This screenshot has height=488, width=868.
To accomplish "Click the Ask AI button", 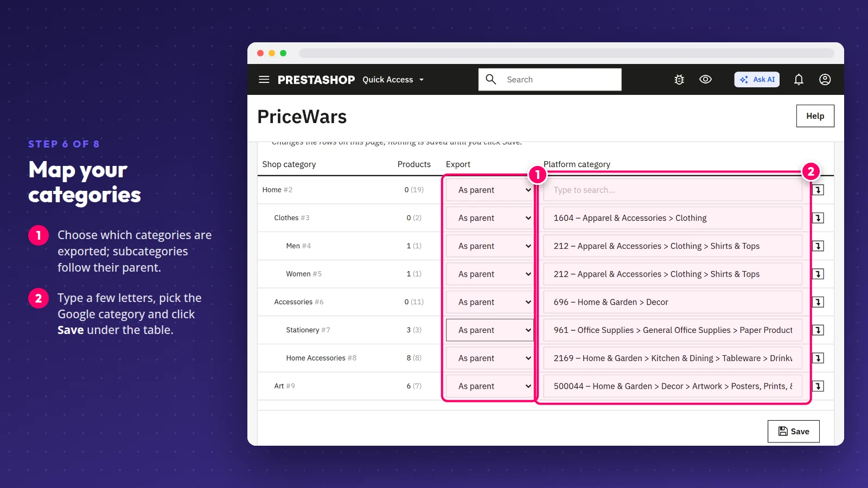I will pyautogui.click(x=757, y=80).
